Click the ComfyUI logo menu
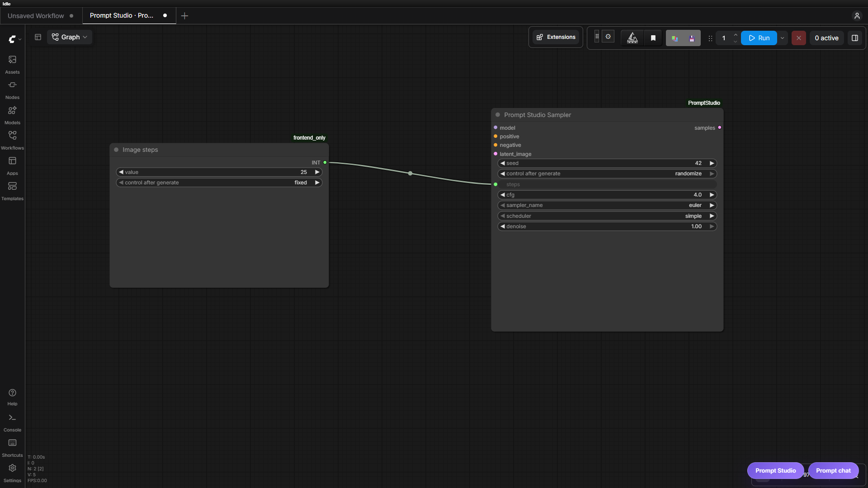This screenshot has width=868, height=488. click(x=14, y=39)
